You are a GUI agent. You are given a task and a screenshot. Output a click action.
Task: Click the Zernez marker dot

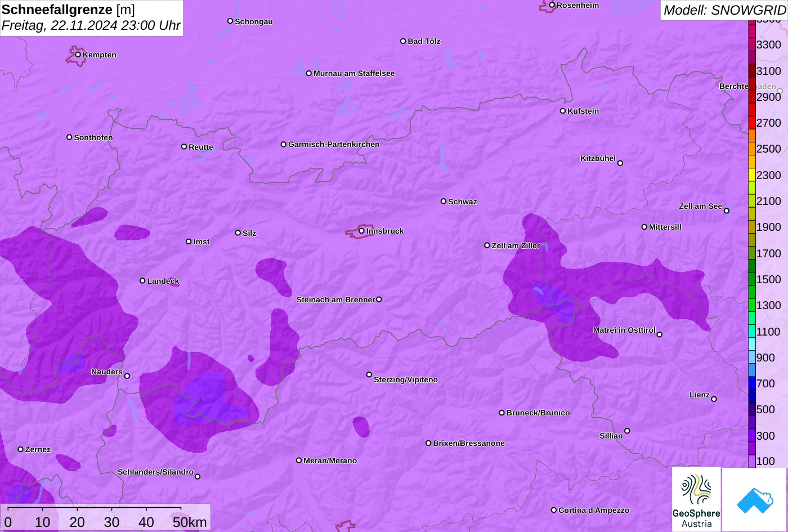pyautogui.click(x=21, y=449)
